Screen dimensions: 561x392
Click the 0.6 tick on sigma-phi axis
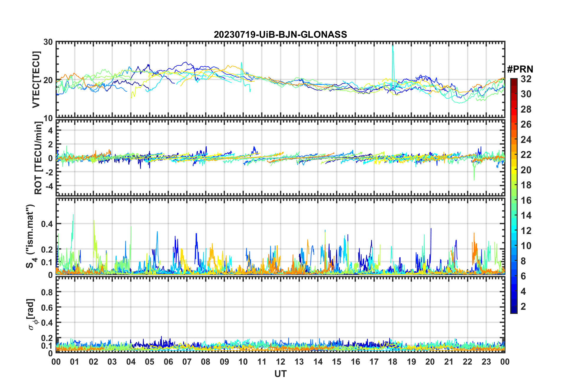[47, 307]
